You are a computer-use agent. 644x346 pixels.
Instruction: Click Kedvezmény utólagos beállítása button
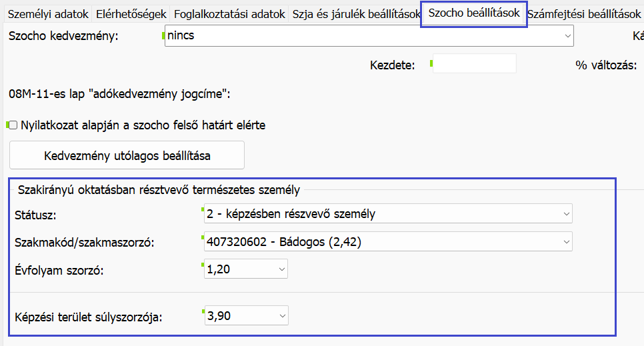tap(127, 155)
